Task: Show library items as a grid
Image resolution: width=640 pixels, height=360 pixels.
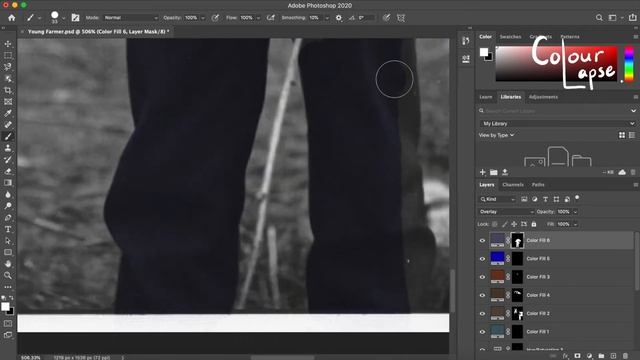Action: [622, 135]
